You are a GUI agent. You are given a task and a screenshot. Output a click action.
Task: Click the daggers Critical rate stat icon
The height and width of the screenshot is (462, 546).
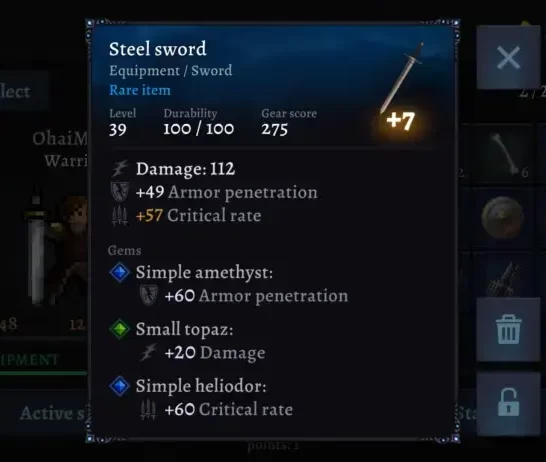pyautogui.click(x=119, y=215)
